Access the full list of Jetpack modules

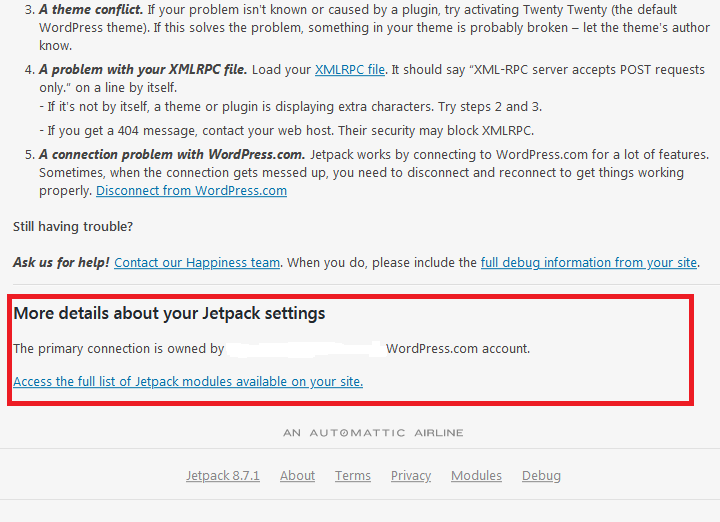pyautogui.click(x=188, y=382)
